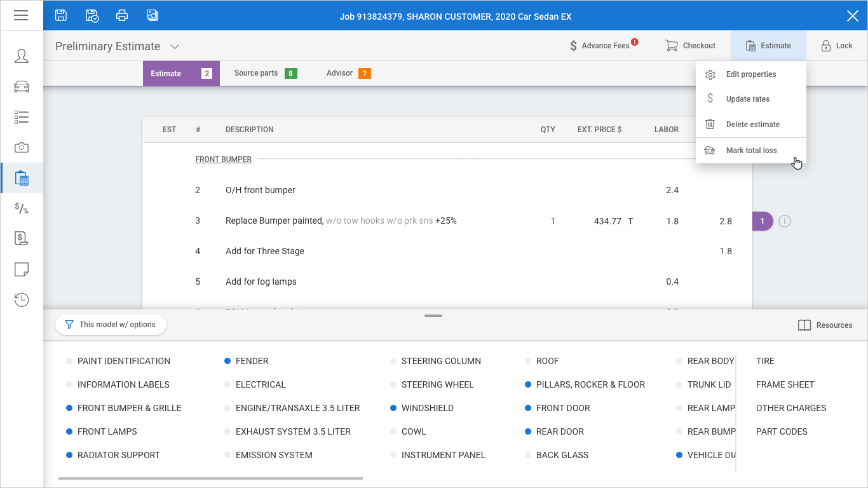The width and height of the screenshot is (868, 488).
Task: Open the Resources link
Action: (825, 325)
